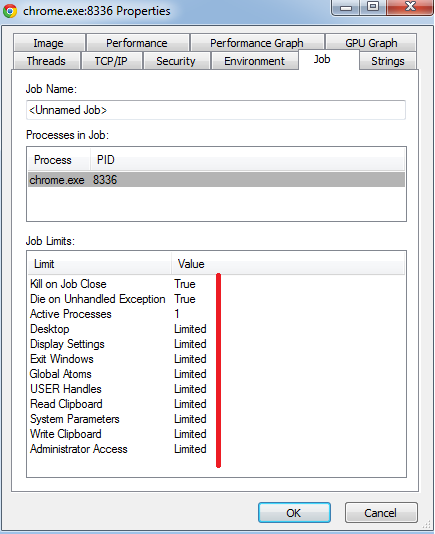Maximize the Properties window
The width and height of the screenshot is (435, 534).
point(373,7)
